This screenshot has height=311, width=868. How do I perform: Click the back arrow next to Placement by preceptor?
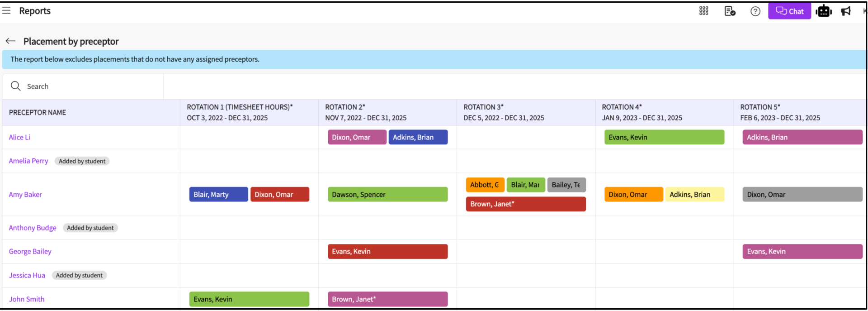tap(10, 41)
